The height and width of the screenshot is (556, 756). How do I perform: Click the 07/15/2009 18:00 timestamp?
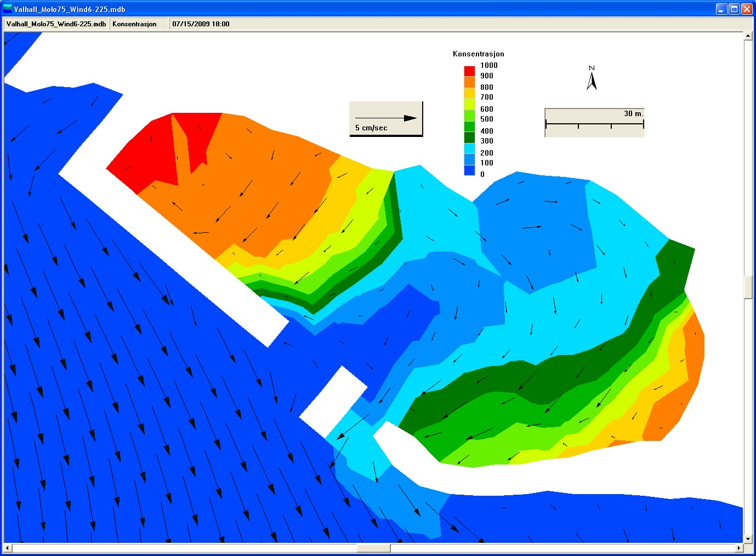tap(201, 24)
